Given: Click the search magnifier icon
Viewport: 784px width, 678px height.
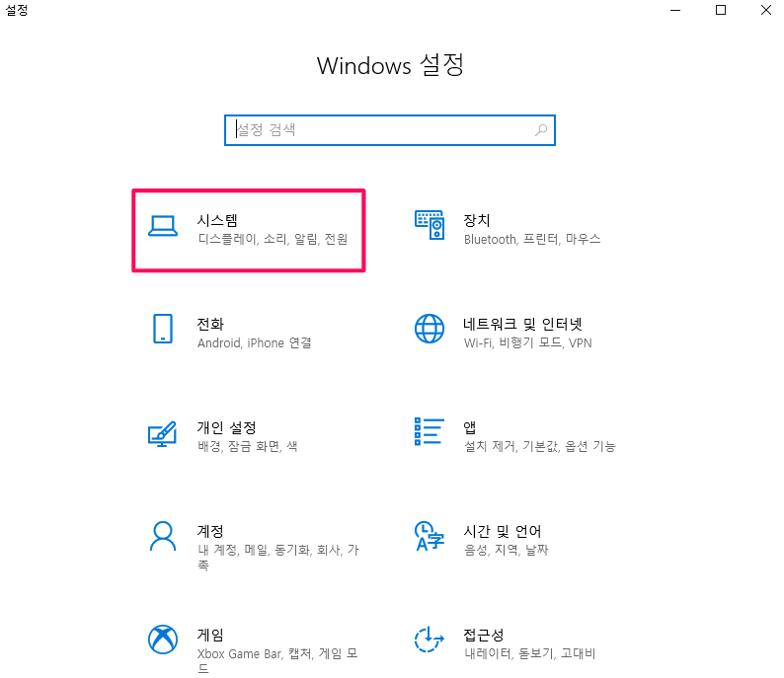Looking at the screenshot, I should 541,130.
